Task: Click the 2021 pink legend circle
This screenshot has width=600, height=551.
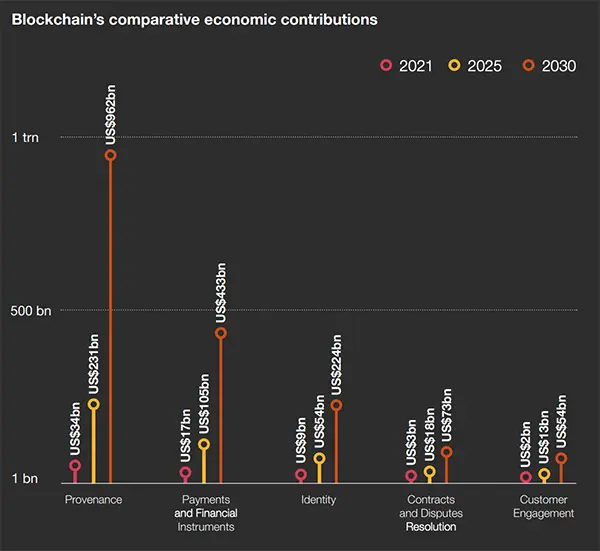Action: click(386, 65)
